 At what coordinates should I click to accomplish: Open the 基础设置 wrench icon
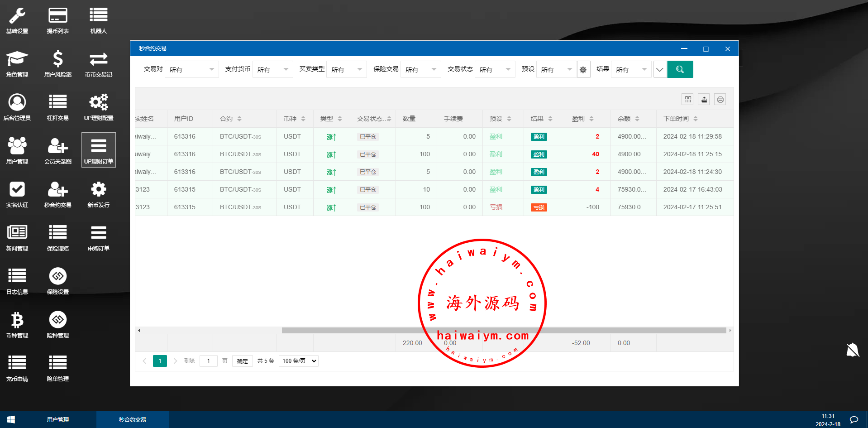[x=17, y=16]
